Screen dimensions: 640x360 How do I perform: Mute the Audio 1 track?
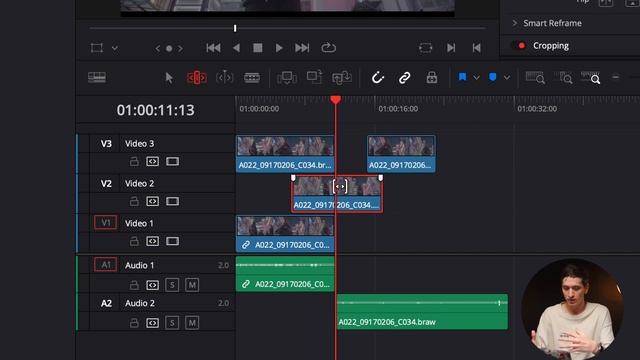192,284
